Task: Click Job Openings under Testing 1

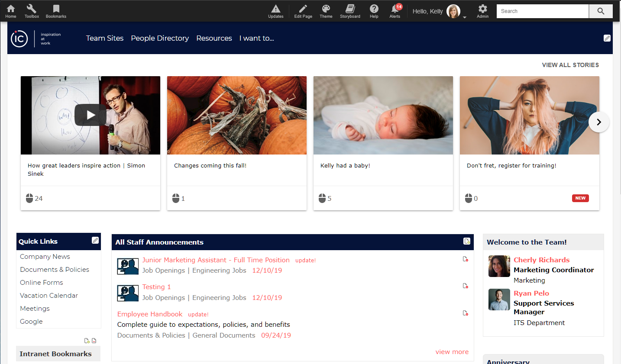Action: click(164, 298)
